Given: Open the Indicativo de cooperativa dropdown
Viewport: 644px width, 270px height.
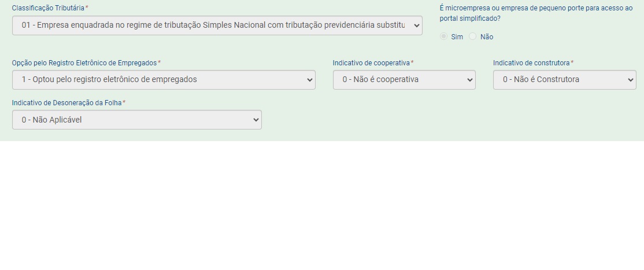Looking at the screenshot, I should tap(404, 80).
